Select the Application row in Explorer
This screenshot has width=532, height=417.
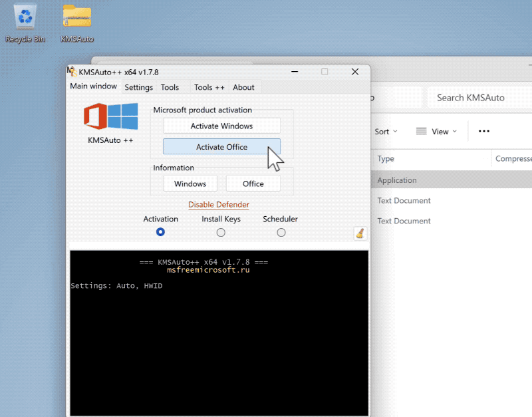coord(452,180)
